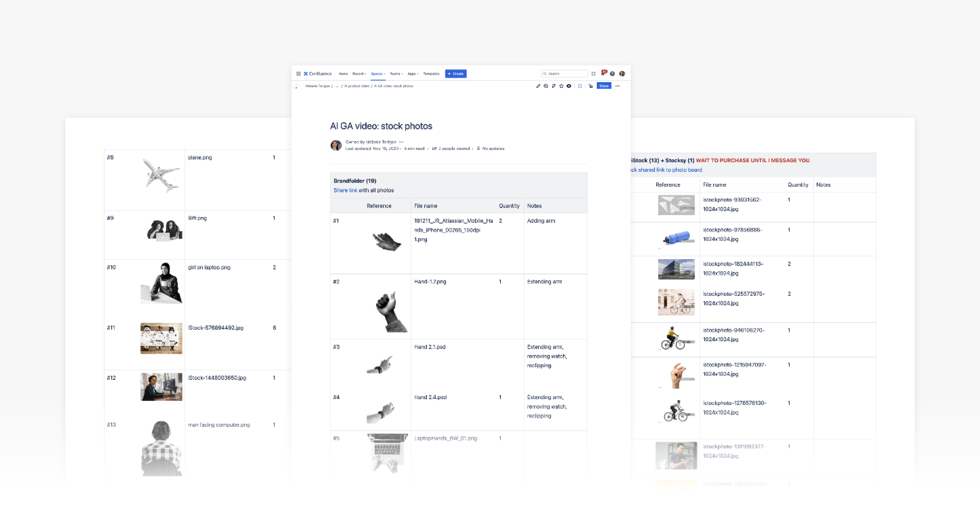Screen dimensions: 980x523
Task: Open the app switcher grid icon
Action: [298, 74]
